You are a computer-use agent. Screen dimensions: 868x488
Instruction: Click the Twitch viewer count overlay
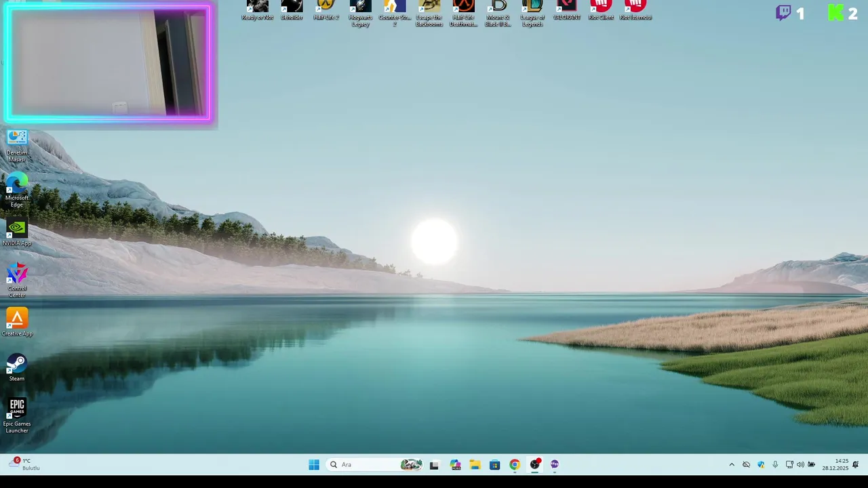(790, 13)
